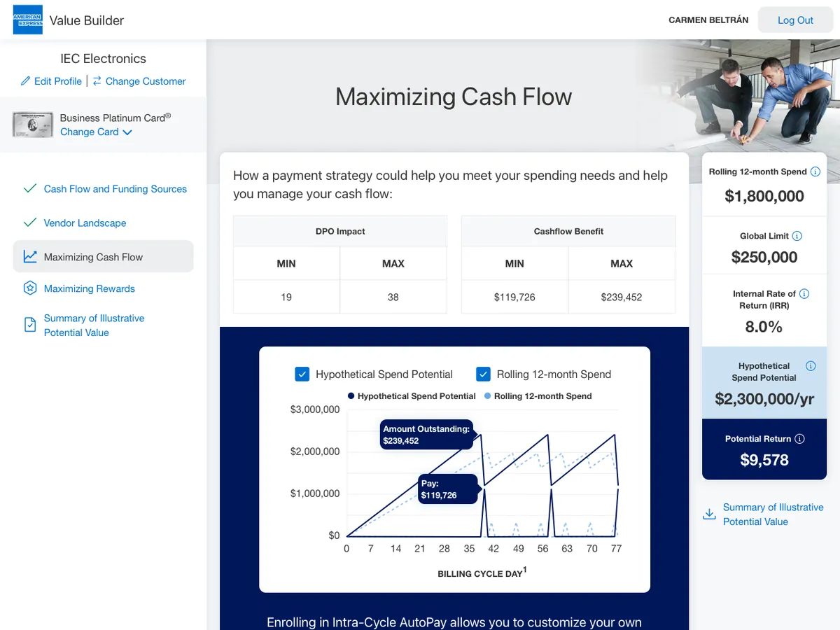Image resolution: width=840 pixels, height=630 pixels.
Task: Click the American Express logo
Action: click(28, 20)
